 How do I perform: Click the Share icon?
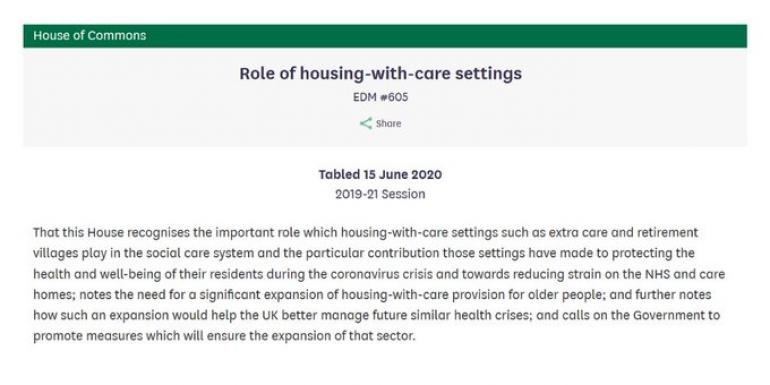pyautogui.click(x=365, y=123)
